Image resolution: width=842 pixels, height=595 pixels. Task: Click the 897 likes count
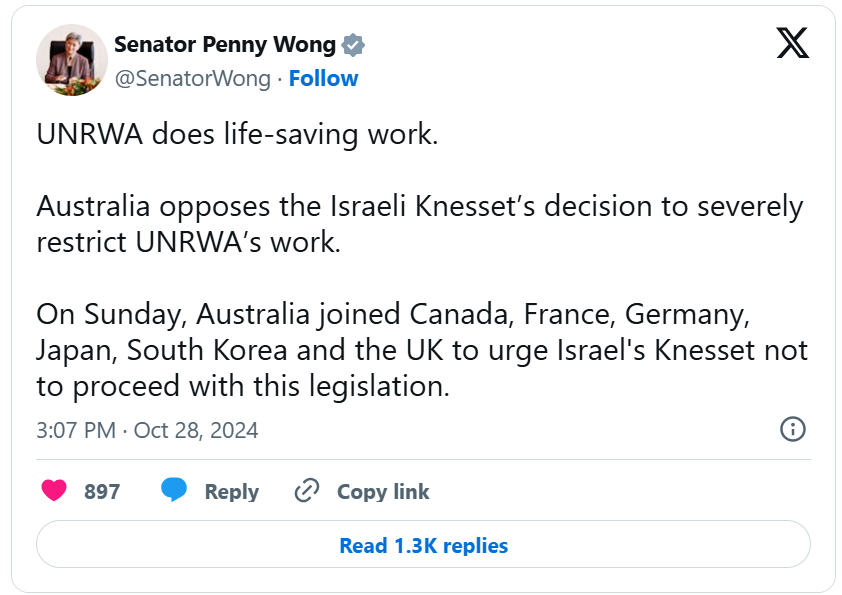[x=102, y=491]
